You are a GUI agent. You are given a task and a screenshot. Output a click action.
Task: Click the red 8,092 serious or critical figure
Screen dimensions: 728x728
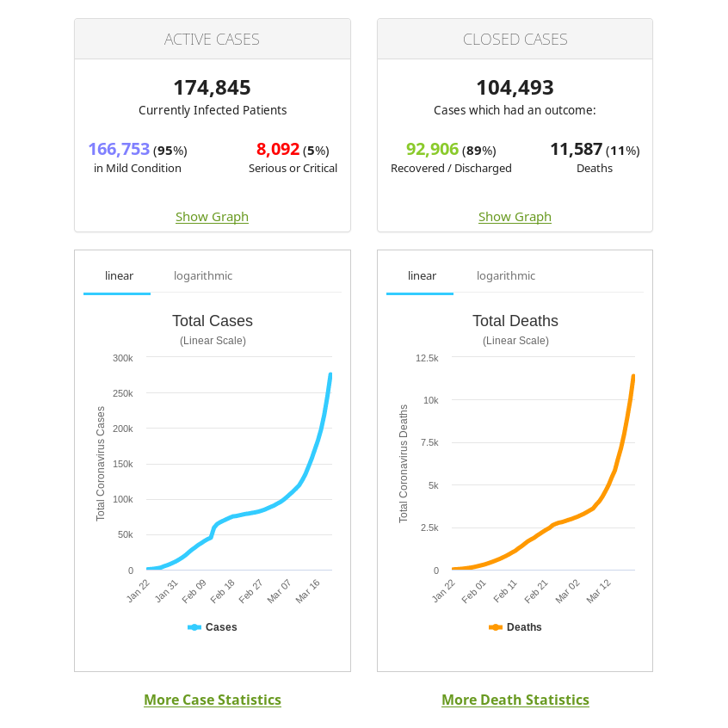click(x=278, y=150)
